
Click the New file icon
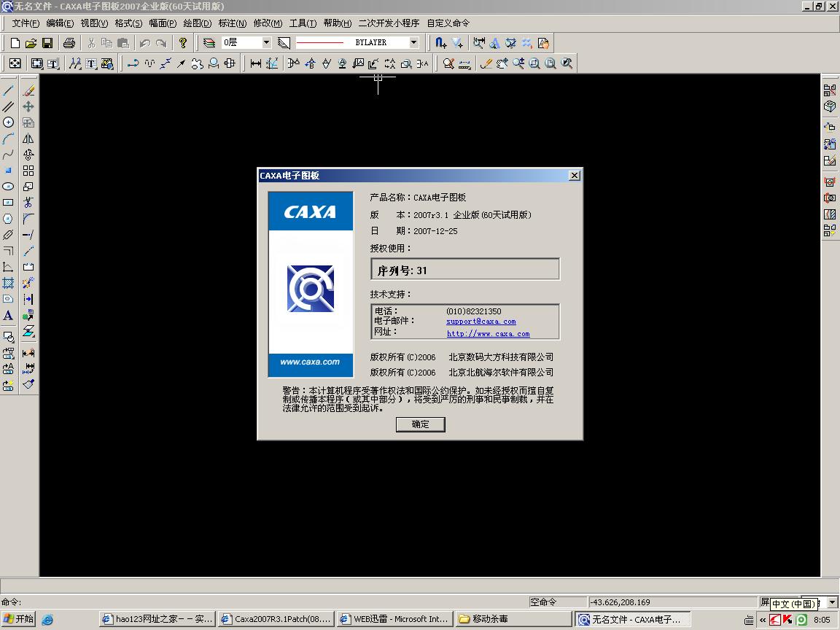pyautogui.click(x=15, y=43)
